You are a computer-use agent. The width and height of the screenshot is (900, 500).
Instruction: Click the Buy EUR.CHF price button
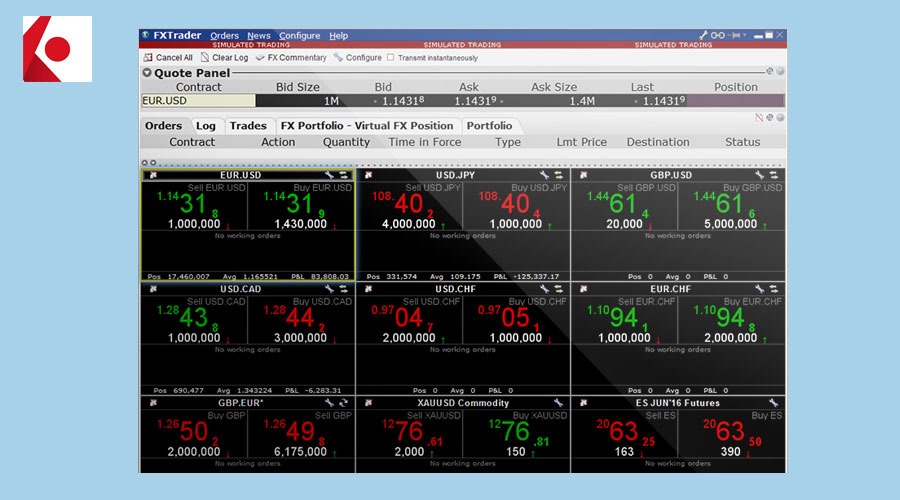(x=731, y=320)
